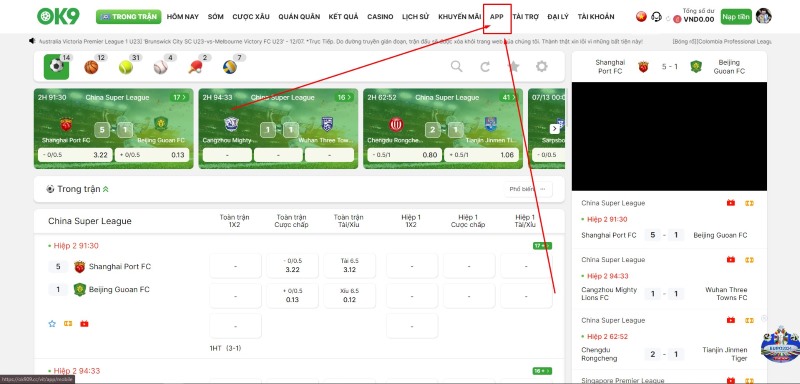Open the HÔM NAY menu

click(x=183, y=17)
